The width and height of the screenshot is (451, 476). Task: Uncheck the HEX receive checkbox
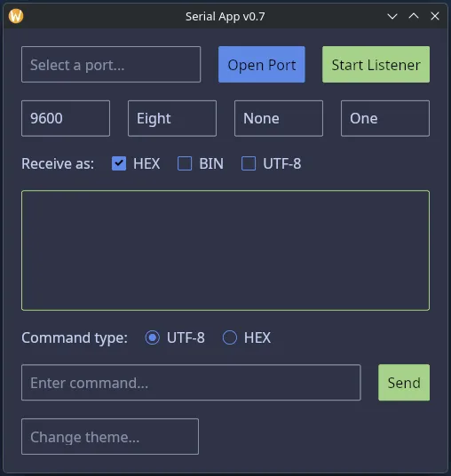pos(119,163)
